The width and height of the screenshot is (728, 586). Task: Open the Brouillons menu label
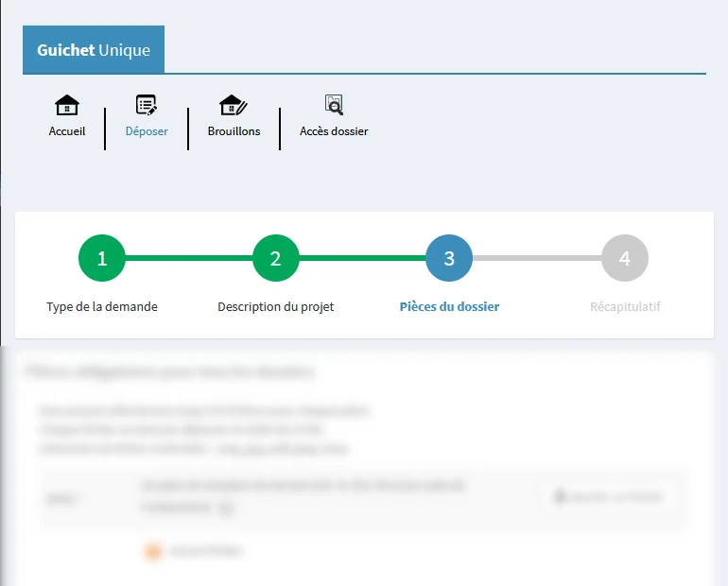tap(234, 131)
